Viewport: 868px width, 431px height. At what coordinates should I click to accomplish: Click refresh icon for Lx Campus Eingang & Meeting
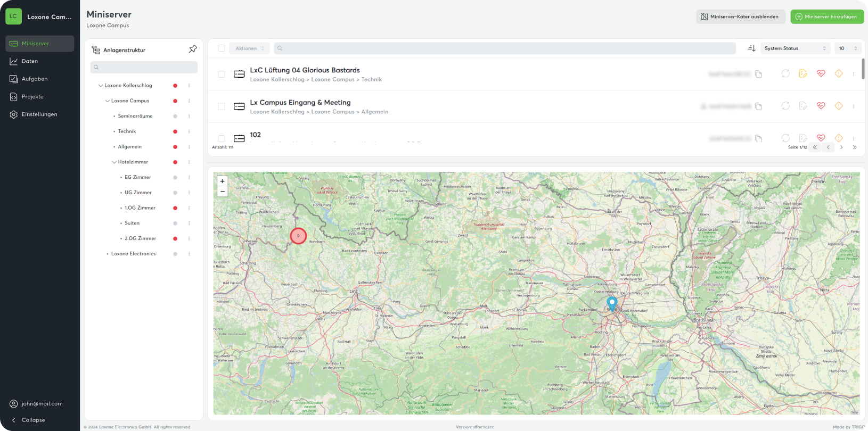(x=785, y=106)
